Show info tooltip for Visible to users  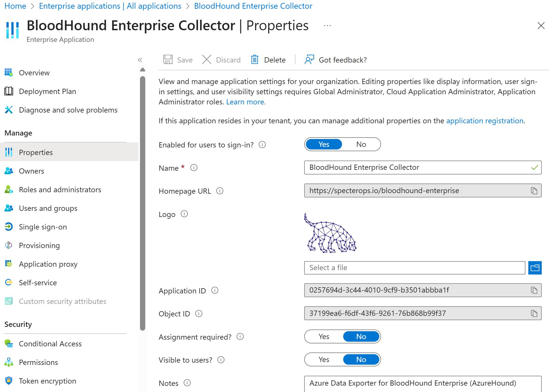point(221,360)
